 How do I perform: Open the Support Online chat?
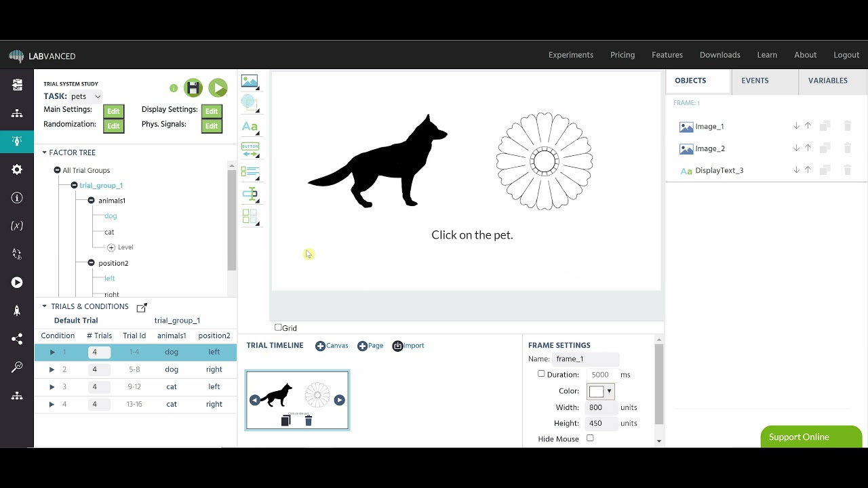(x=811, y=436)
